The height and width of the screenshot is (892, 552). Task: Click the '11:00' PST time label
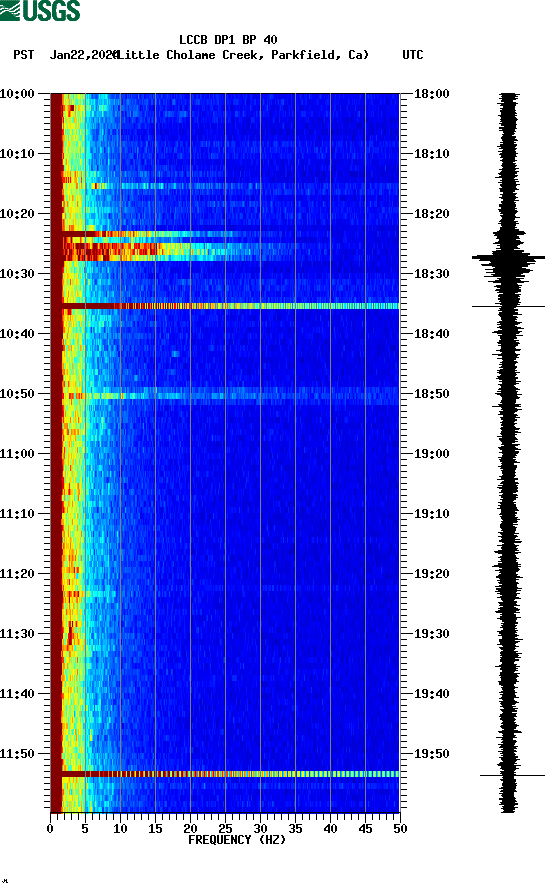point(17,453)
